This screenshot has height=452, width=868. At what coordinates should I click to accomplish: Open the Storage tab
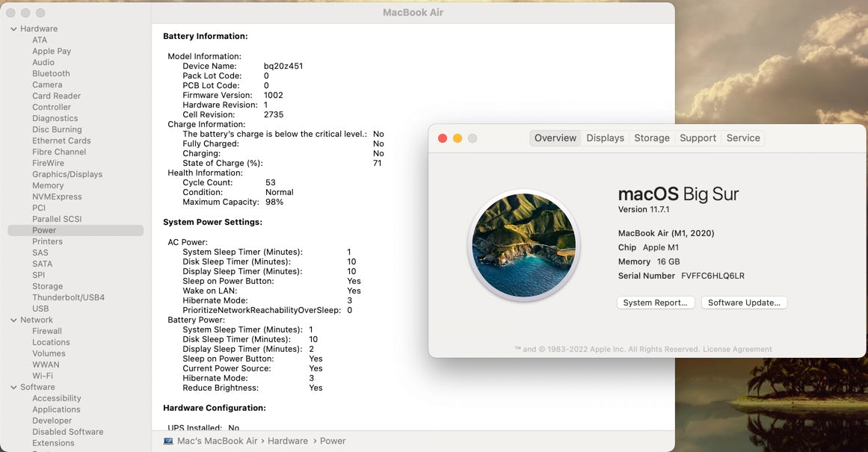click(651, 138)
